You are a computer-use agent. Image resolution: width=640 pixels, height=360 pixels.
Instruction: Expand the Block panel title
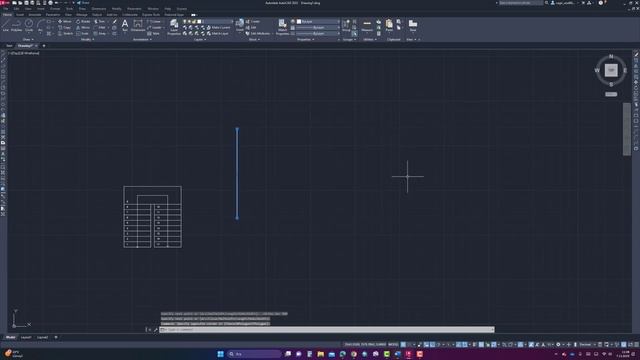click(x=254, y=40)
